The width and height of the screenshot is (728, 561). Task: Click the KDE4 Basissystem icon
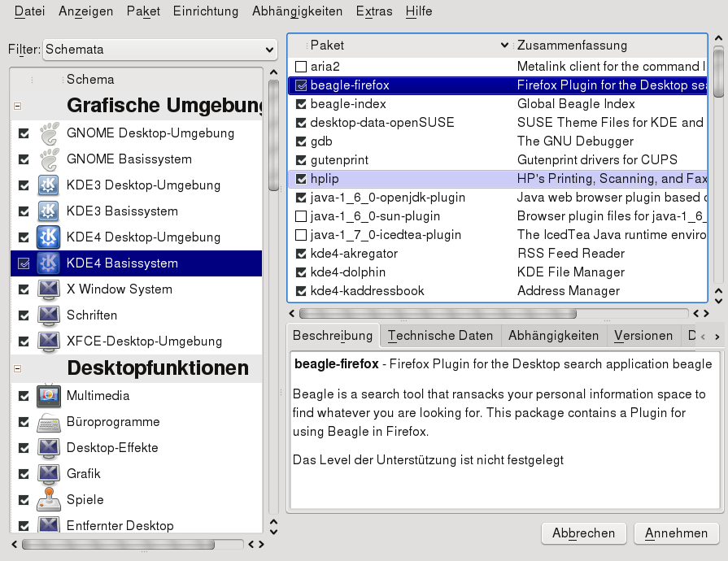tap(49, 263)
